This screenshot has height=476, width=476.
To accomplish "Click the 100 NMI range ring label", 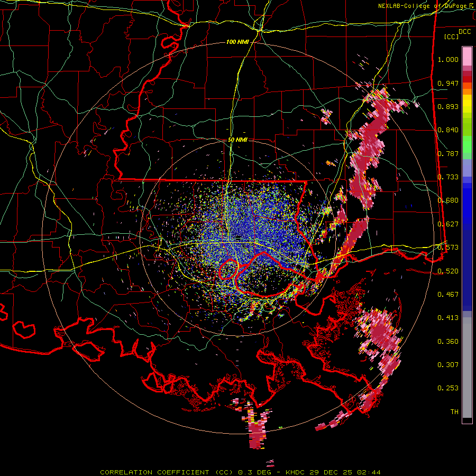I will 237,42.
